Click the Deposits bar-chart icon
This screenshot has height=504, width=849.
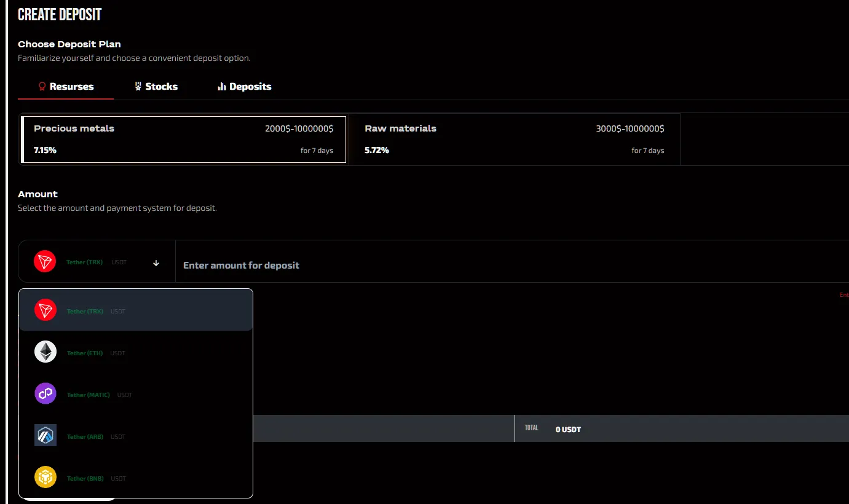point(222,87)
